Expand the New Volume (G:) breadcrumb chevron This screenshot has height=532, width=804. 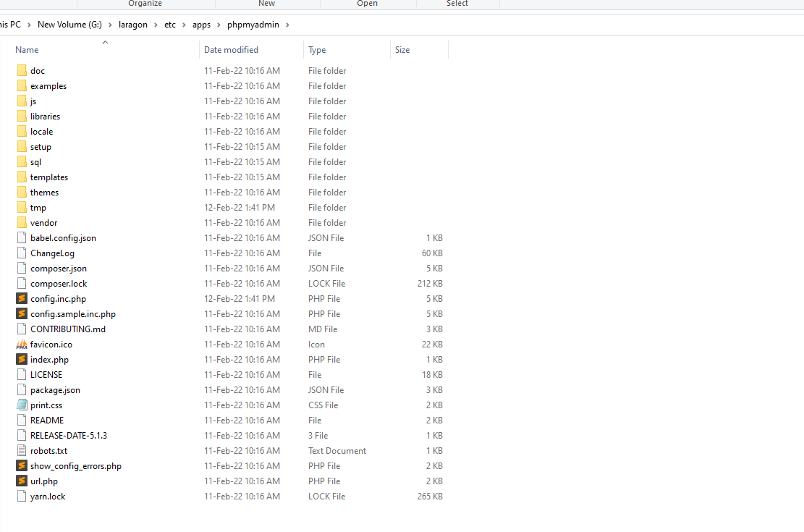click(x=110, y=25)
